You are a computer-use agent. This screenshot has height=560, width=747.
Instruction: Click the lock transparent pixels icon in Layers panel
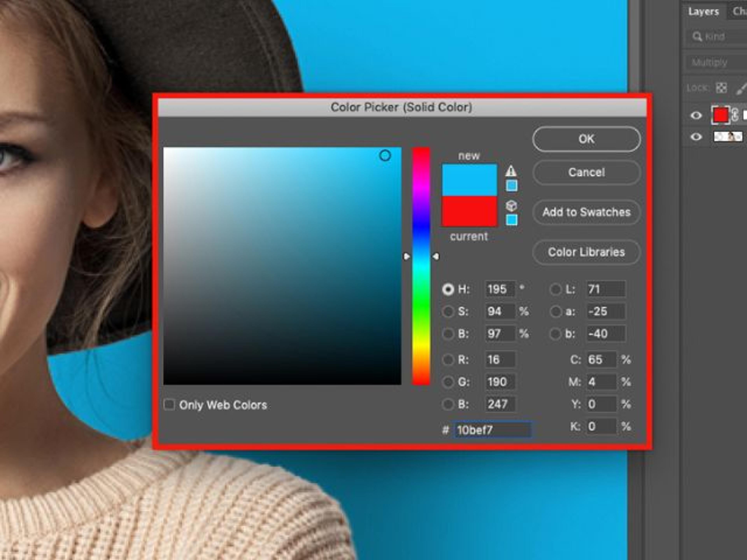coord(721,88)
